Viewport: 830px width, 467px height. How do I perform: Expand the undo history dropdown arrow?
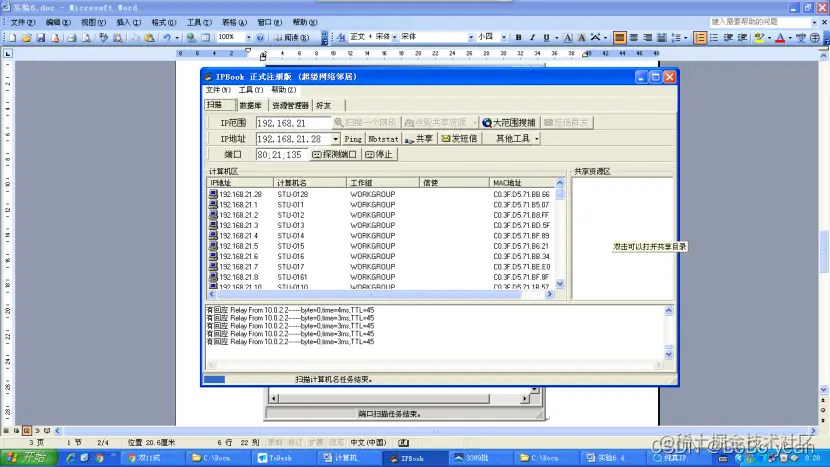pyautogui.click(x=177, y=38)
